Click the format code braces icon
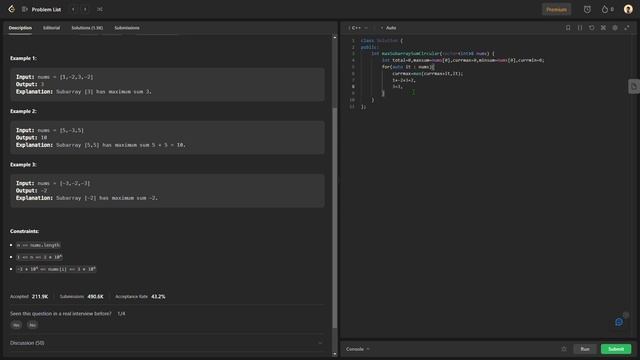640x360 pixels. pyautogui.click(x=580, y=28)
